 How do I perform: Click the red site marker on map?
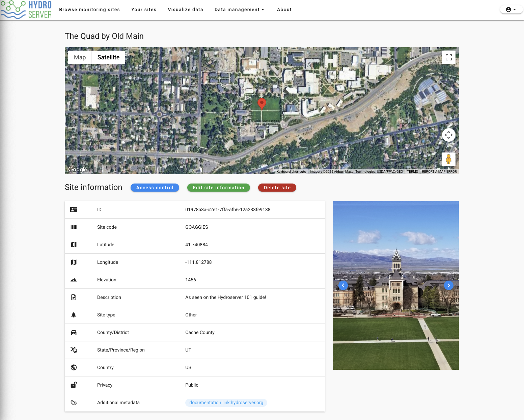tap(262, 104)
